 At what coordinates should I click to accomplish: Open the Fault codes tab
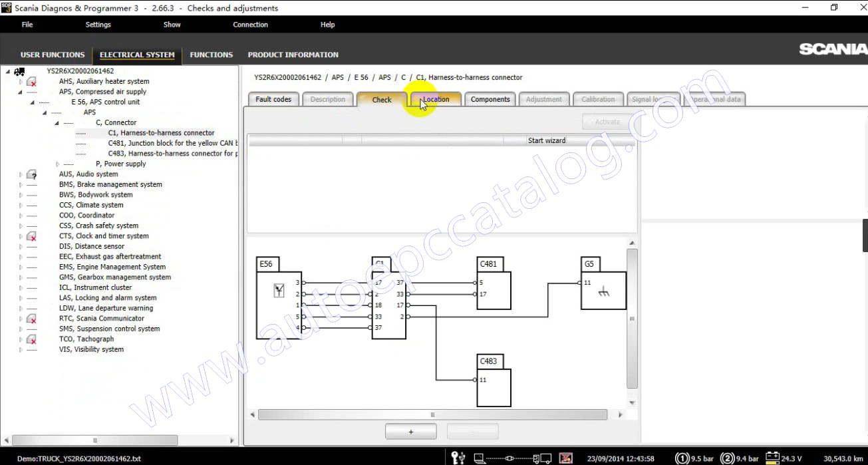coord(273,99)
